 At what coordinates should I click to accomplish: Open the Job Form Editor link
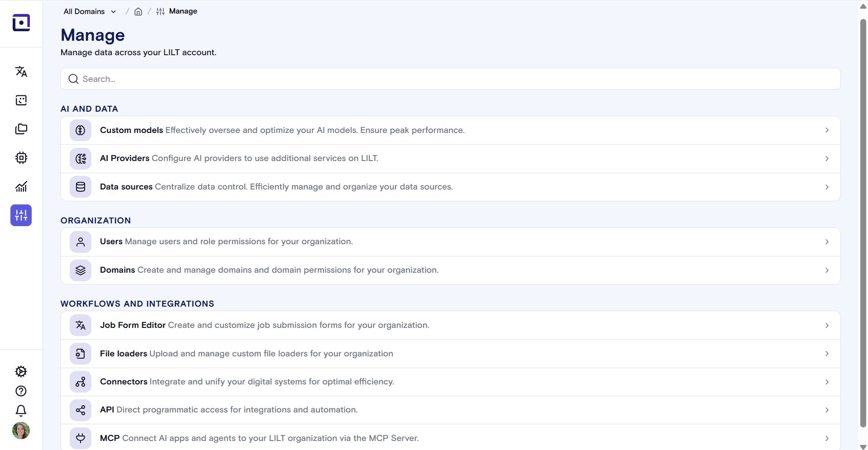[x=450, y=325]
